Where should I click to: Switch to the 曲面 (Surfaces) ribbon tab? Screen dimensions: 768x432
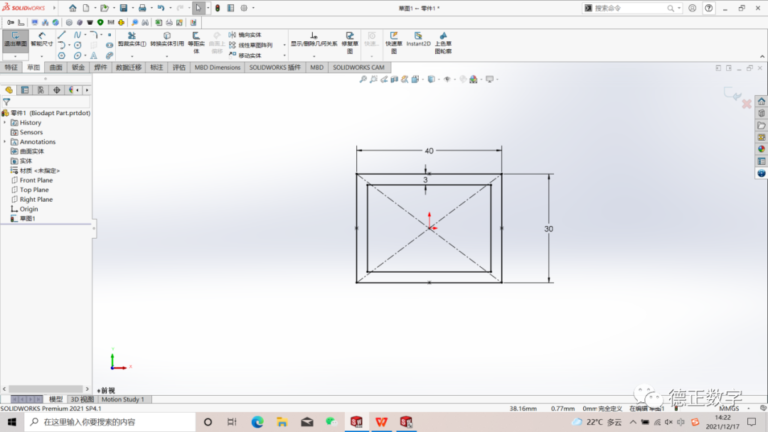[x=56, y=67]
